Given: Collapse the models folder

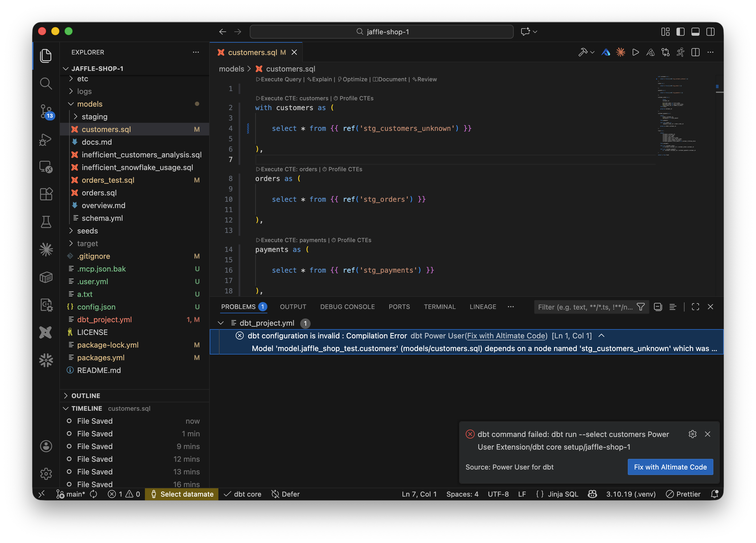Looking at the screenshot, I should 71,104.
